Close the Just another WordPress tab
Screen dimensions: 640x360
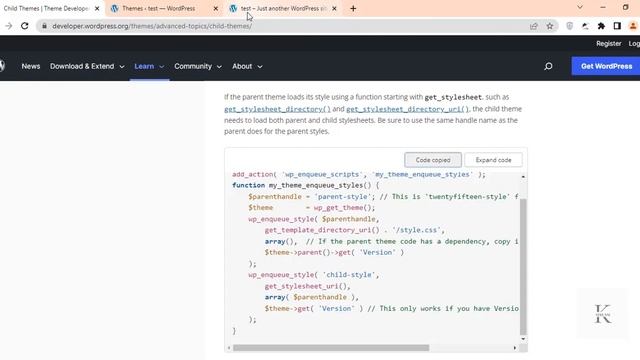pos(334,9)
